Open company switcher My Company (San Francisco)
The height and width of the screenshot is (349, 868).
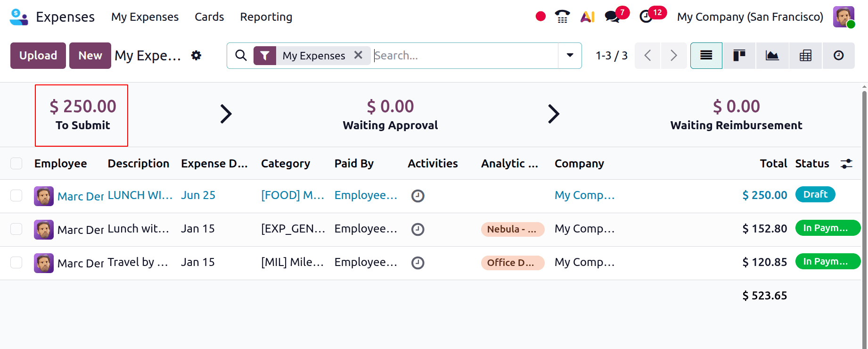coord(750,17)
